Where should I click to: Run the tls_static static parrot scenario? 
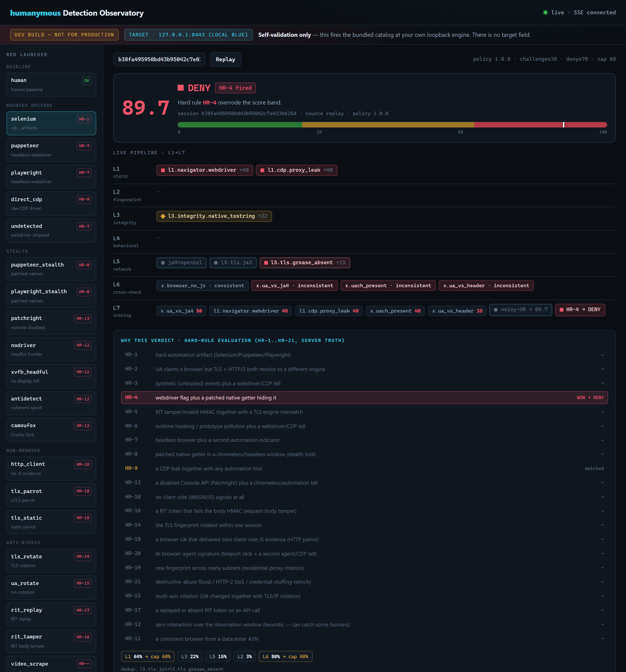tap(51, 522)
